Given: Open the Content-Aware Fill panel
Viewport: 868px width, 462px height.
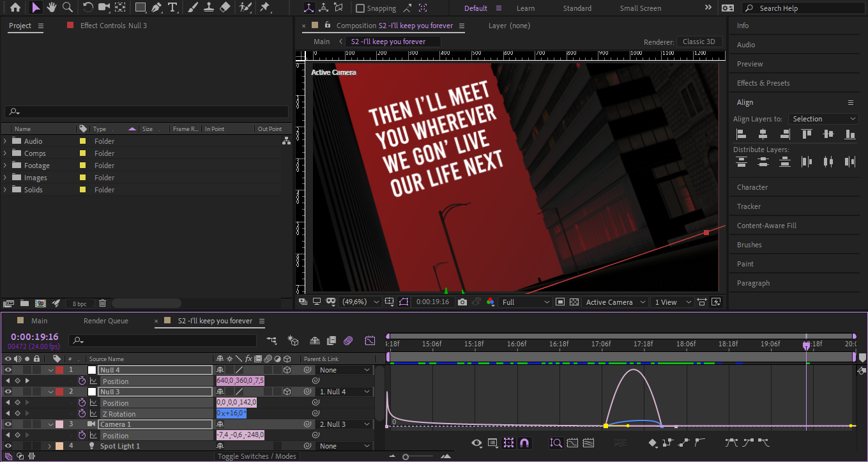Looking at the screenshot, I should [x=766, y=226].
